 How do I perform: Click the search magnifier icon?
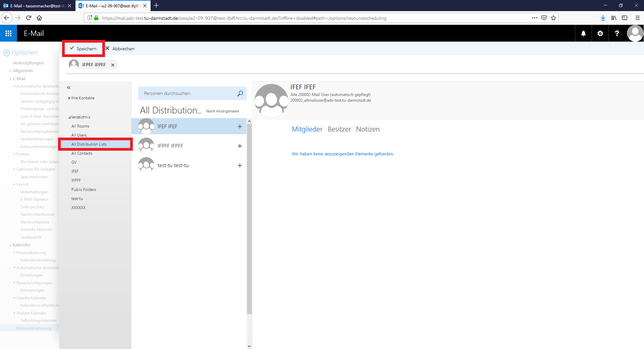point(240,93)
